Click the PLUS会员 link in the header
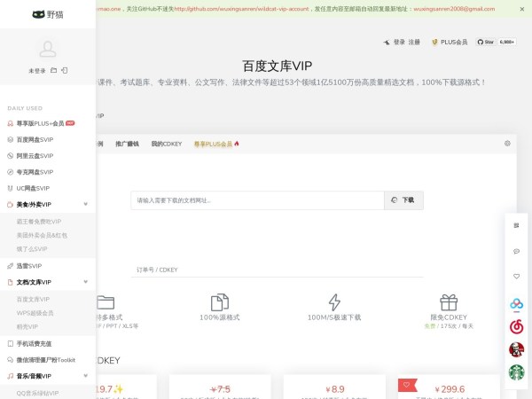Image resolution: width=532 pixels, height=399 pixels. coord(453,42)
